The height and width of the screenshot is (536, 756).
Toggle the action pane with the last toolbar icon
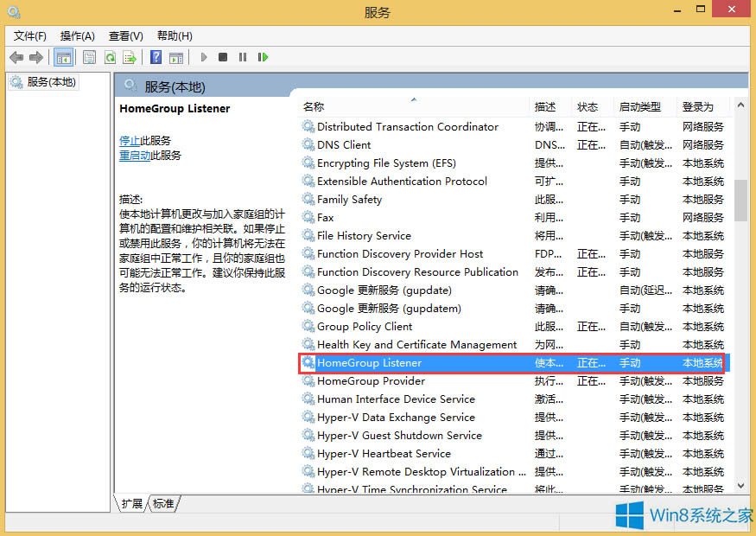(176, 57)
